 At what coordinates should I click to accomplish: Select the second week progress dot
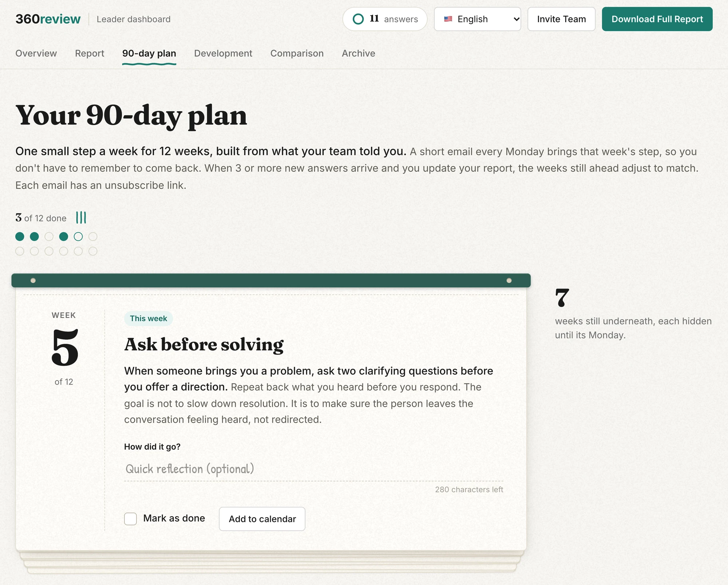(x=34, y=236)
